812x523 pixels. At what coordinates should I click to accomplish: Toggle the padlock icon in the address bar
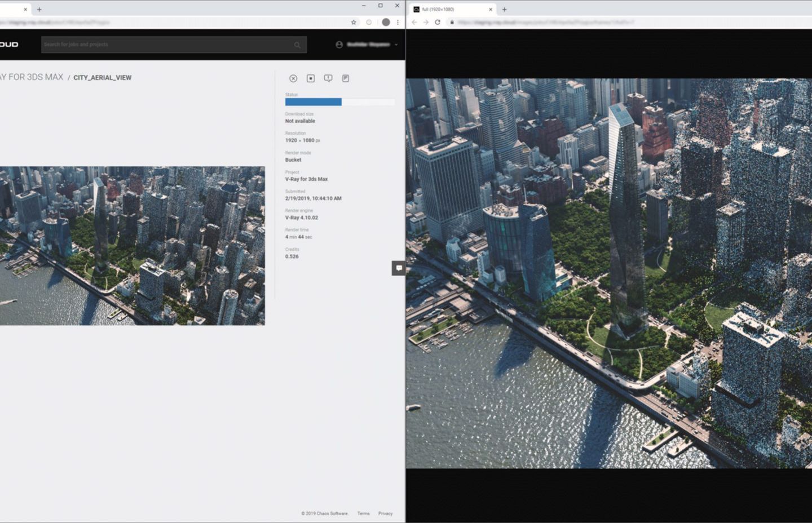tap(452, 23)
